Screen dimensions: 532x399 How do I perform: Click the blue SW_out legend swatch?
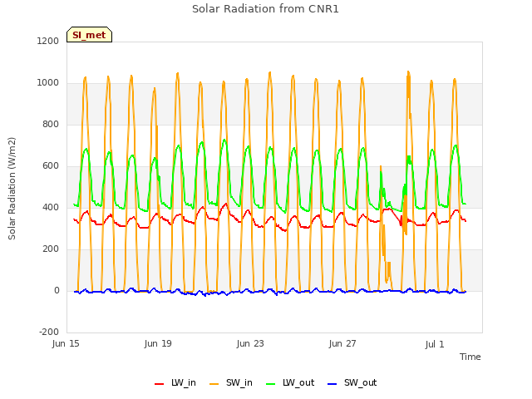click(x=332, y=384)
